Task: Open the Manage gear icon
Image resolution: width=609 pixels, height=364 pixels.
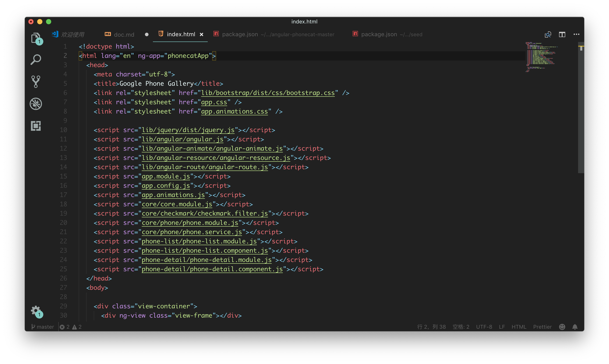Action: coord(36,311)
